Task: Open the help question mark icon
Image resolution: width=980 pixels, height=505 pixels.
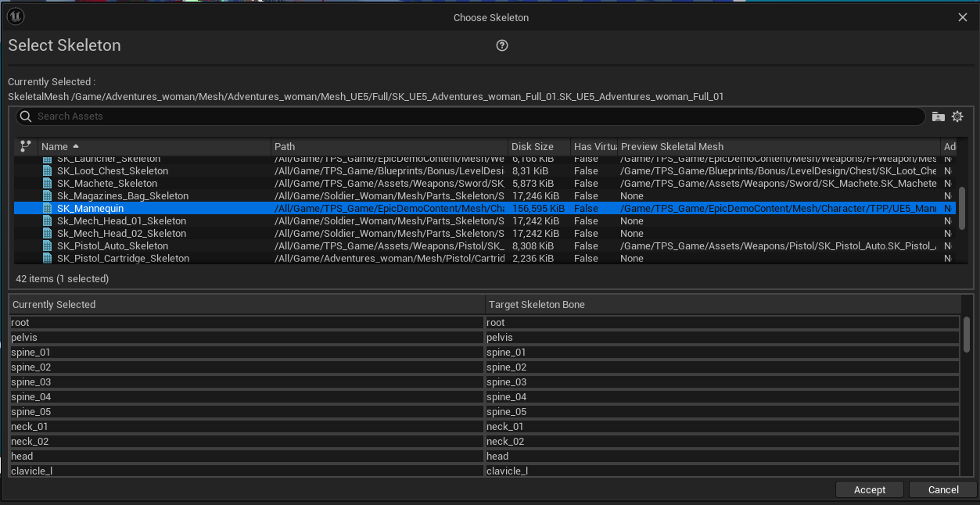Action: point(502,45)
